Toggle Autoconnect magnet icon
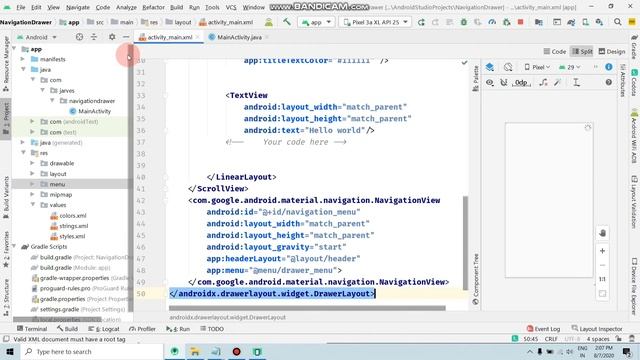Screen dimensions: 640x360 pyautogui.click(x=504, y=82)
